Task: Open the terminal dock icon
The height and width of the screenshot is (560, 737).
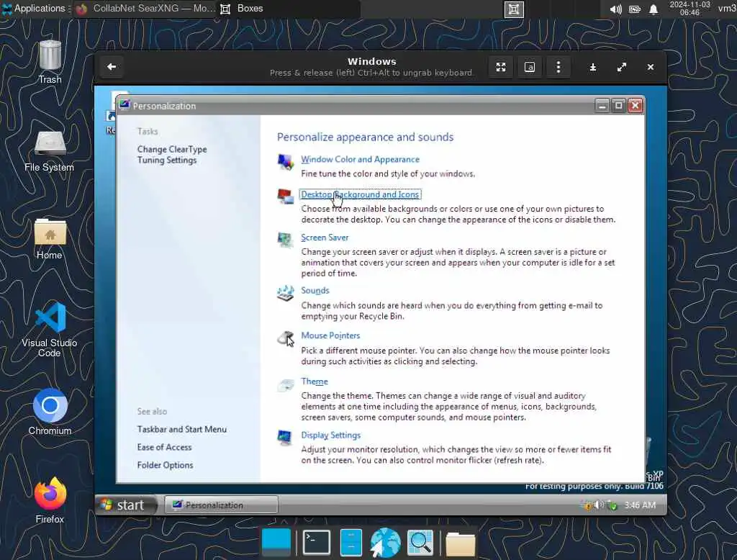Action: pos(317,542)
